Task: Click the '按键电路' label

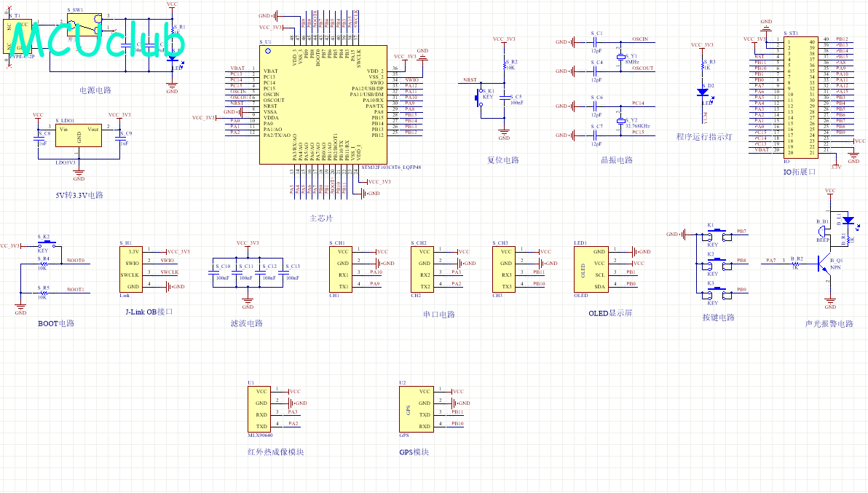Action: pyautogui.click(x=719, y=318)
